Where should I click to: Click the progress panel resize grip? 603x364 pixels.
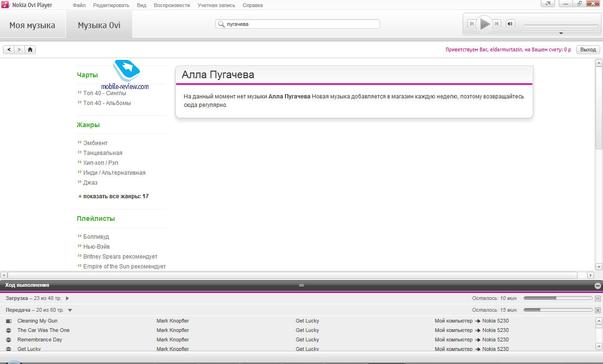pos(301,285)
